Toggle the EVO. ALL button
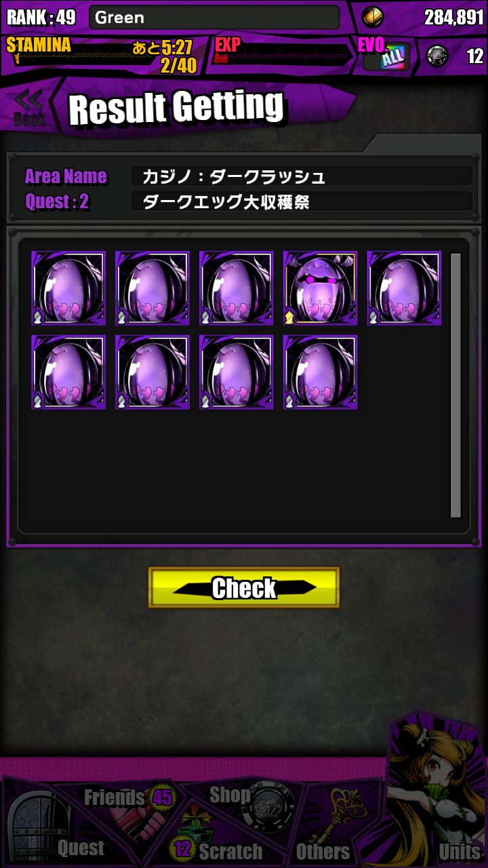Viewport: 488px width, 868px height. [385, 56]
